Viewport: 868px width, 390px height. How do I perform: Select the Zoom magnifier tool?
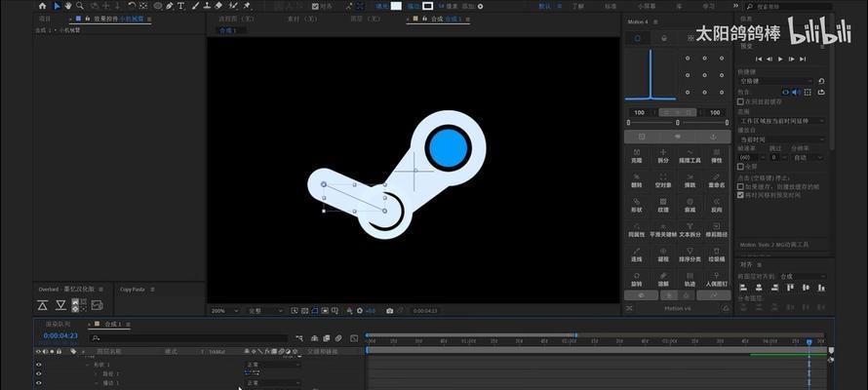pyautogui.click(x=80, y=6)
